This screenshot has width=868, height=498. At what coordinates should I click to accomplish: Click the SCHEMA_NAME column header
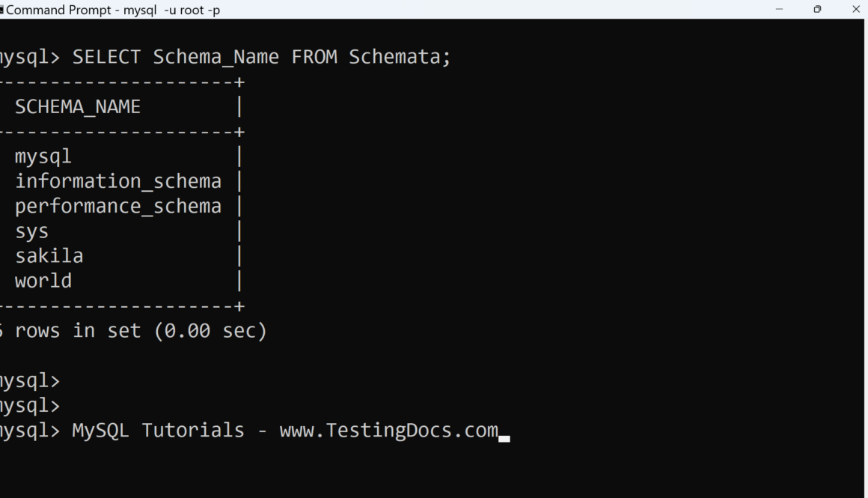78,107
